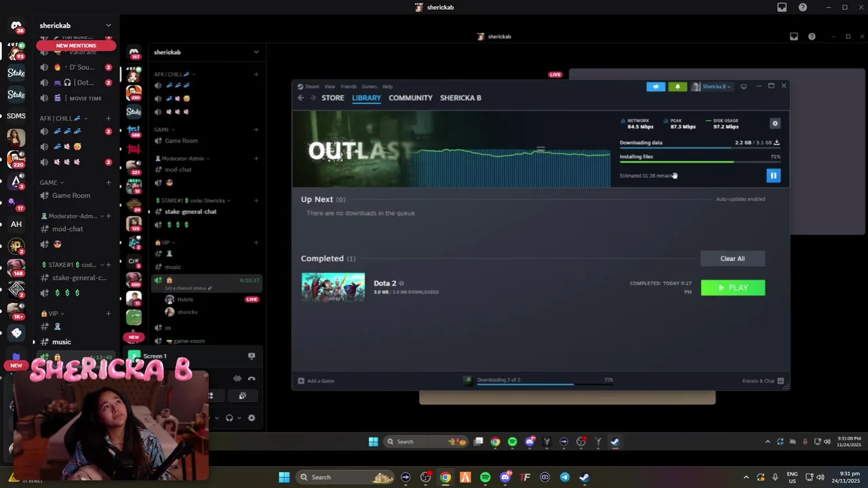Pause the Outlast download in Steam
The image size is (868, 488).
coord(773,176)
